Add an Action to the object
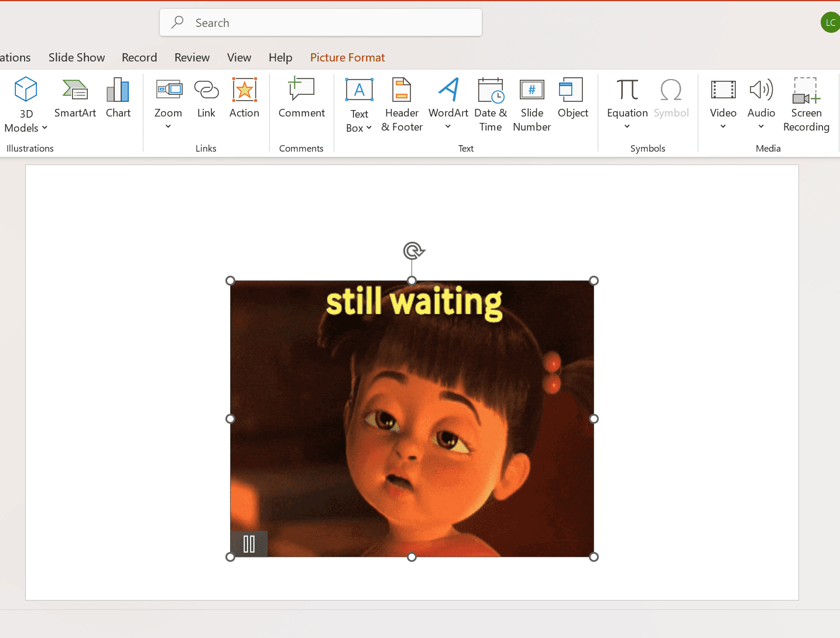Image resolution: width=840 pixels, height=638 pixels. [244, 98]
